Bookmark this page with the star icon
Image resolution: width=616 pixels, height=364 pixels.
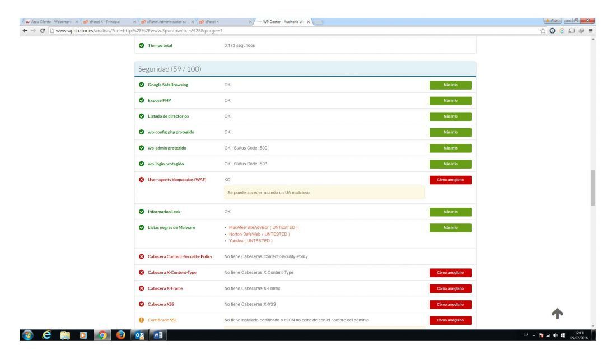pos(543,31)
